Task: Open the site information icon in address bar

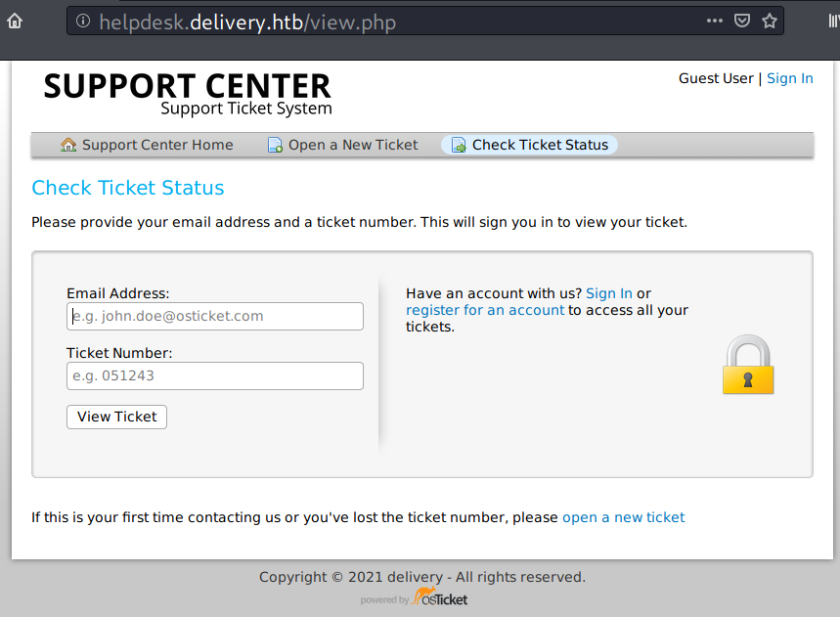Action: [83, 21]
